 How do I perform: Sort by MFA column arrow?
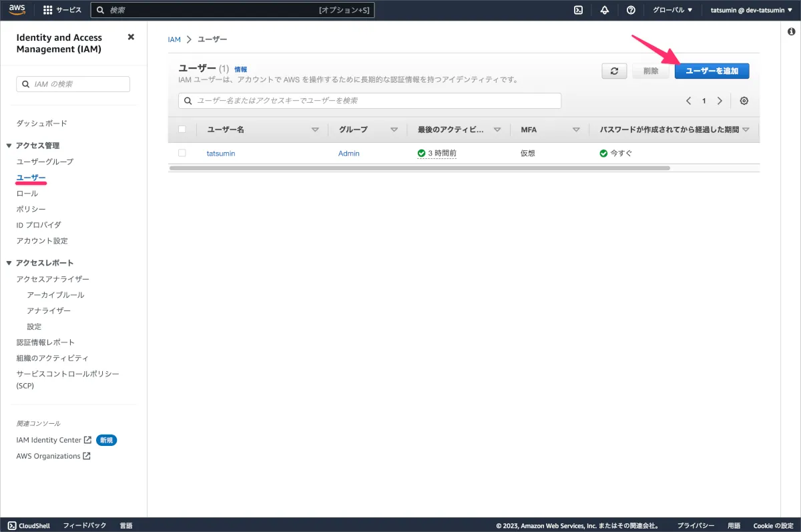(576, 129)
